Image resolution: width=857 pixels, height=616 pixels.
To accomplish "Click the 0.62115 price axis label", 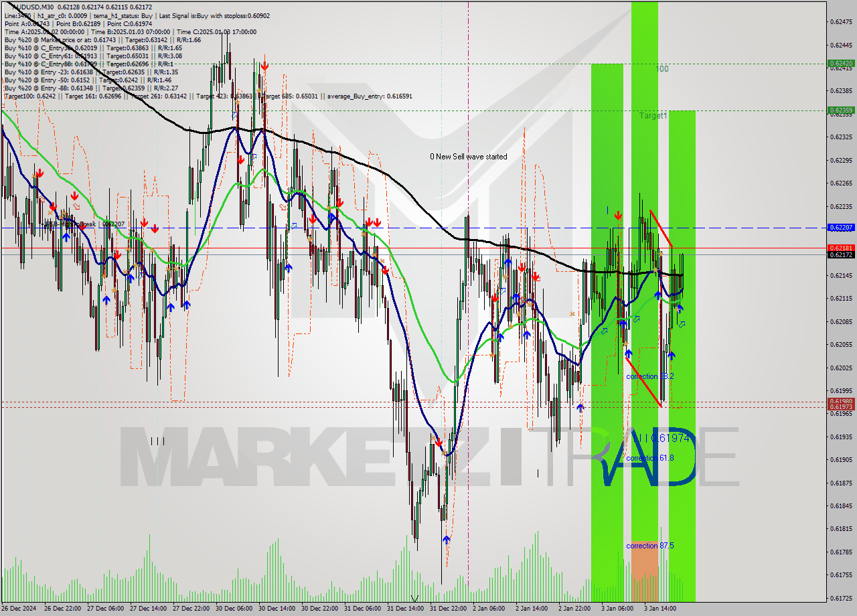I will (x=841, y=299).
